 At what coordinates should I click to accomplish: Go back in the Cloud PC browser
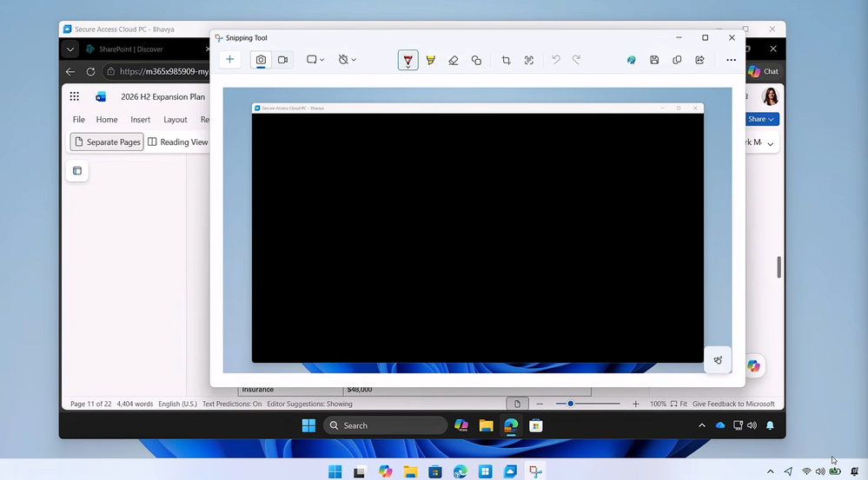point(70,72)
